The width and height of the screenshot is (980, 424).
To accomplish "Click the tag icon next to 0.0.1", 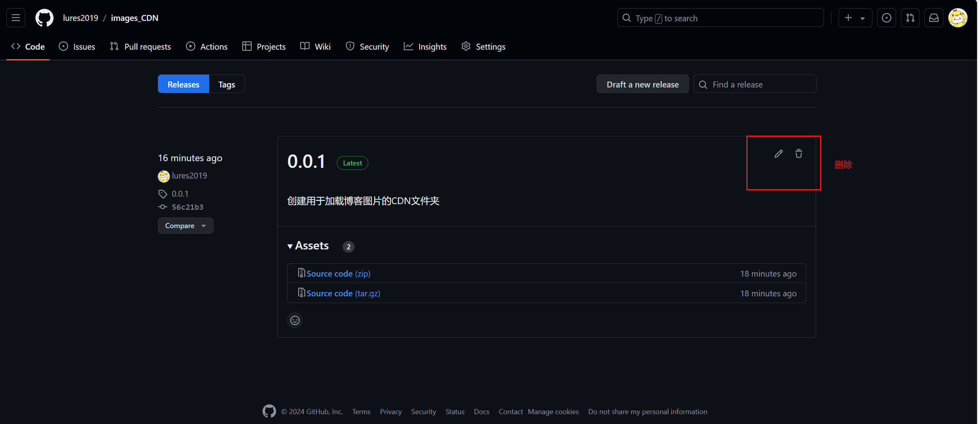I will click(x=163, y=194).
